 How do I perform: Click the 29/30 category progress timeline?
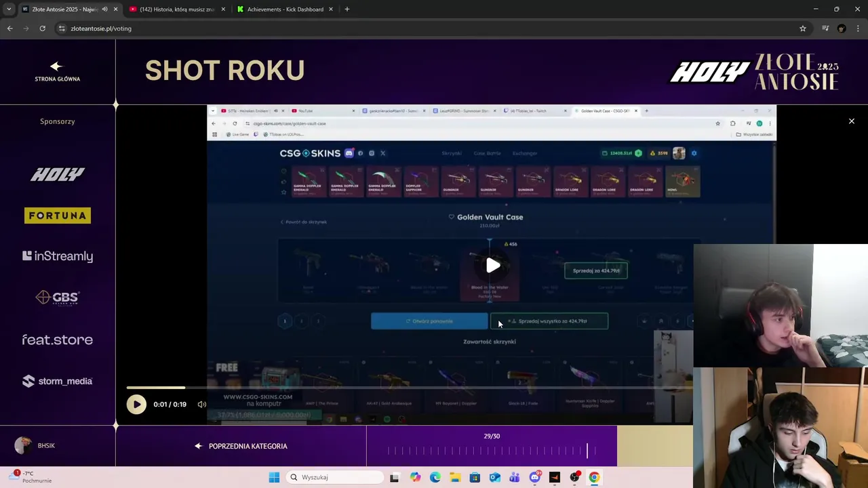492,451
